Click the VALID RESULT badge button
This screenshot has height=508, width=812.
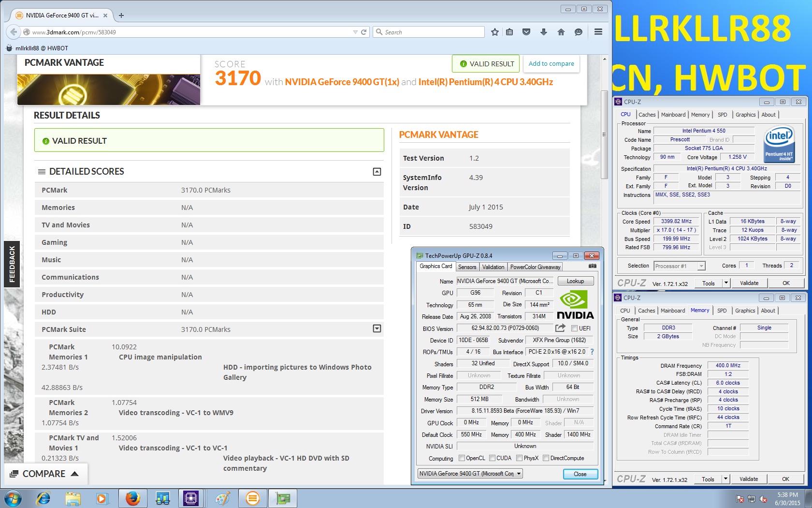(x=486, y=63)
